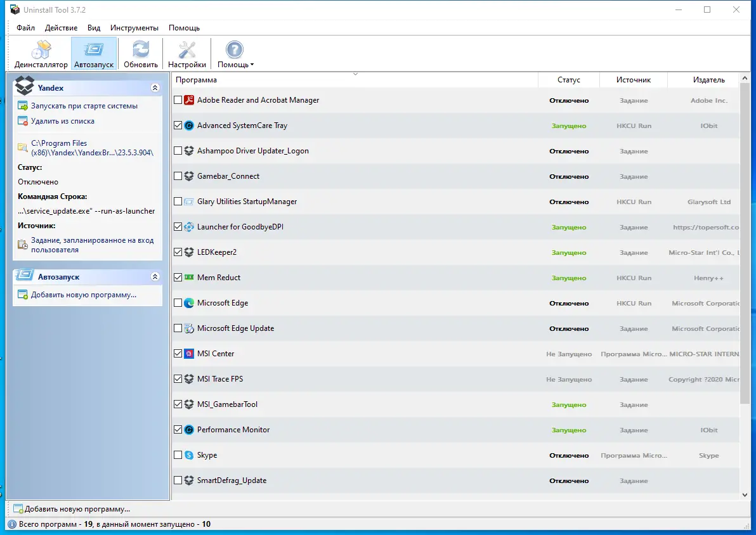
Task: Click Добавить новую программу in side panel
Action: click(84, 295)
